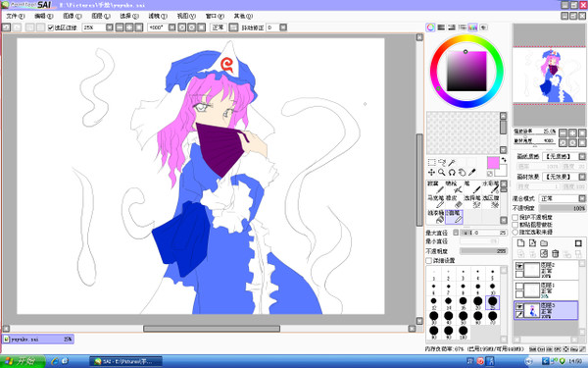The width and height of the screenshot is (588, 368).
Task: Hide layer 图层2 via eye icon
Action: coord(519,266)
